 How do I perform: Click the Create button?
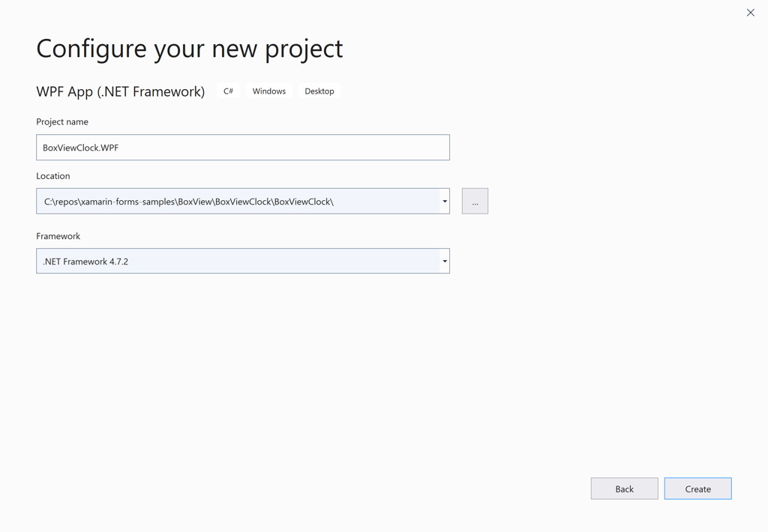pos(697,488)
